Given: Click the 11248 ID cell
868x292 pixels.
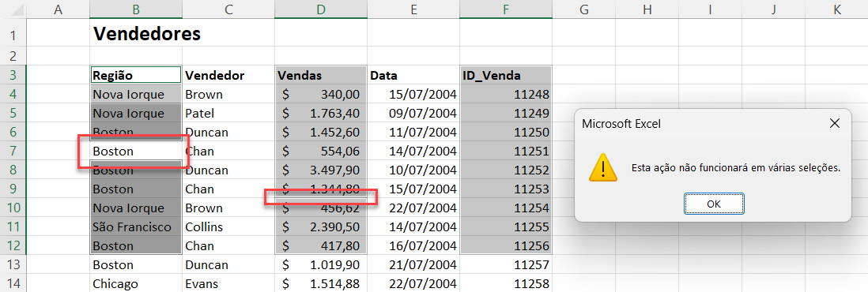Looking at the screenshot, I should (505, 94).
